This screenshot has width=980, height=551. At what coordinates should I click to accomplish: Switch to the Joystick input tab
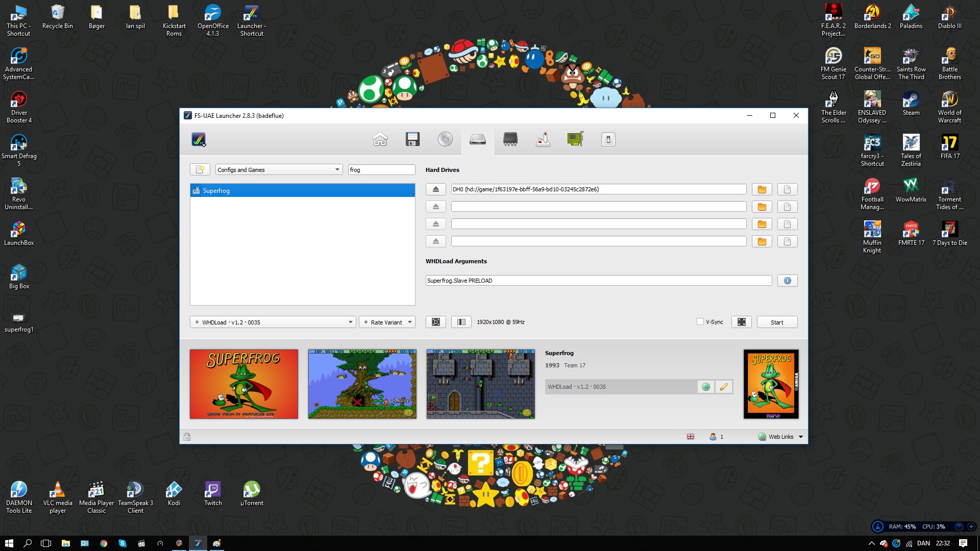point(543,139)
